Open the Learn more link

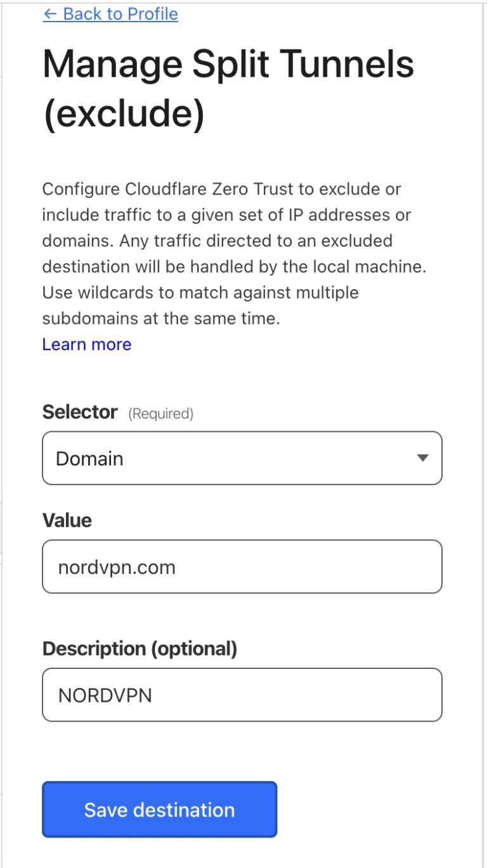click(86, 344)
